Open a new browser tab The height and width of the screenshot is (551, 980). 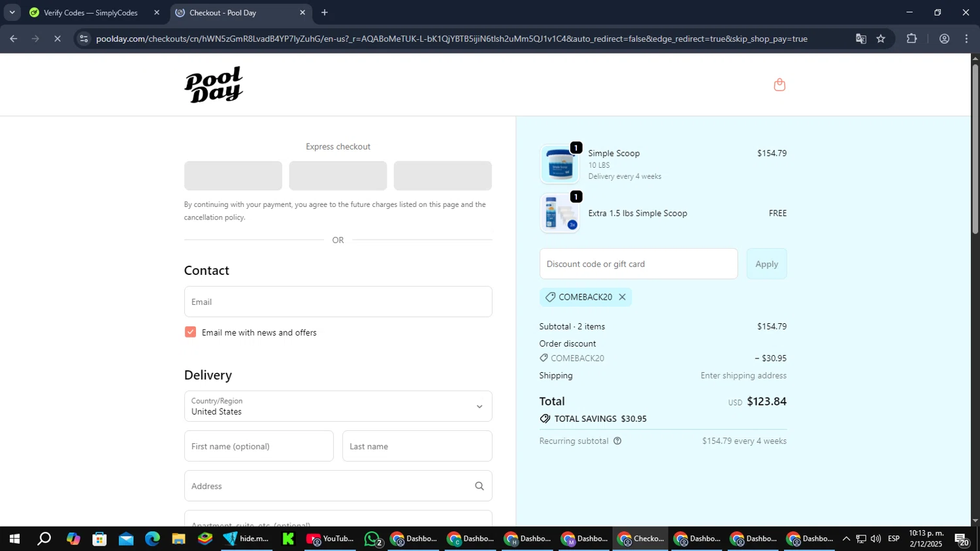pyautogui.click(x=324, y=12)
